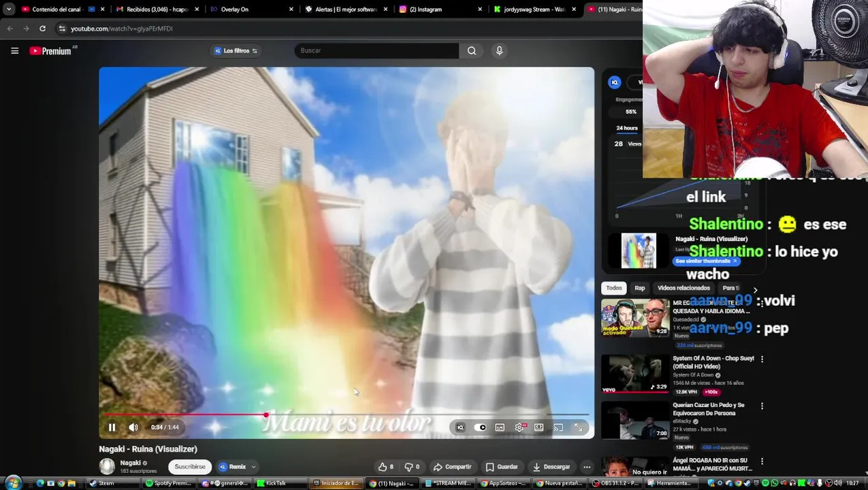
Task: Seek on the red video progress bar
Action: 346,414
